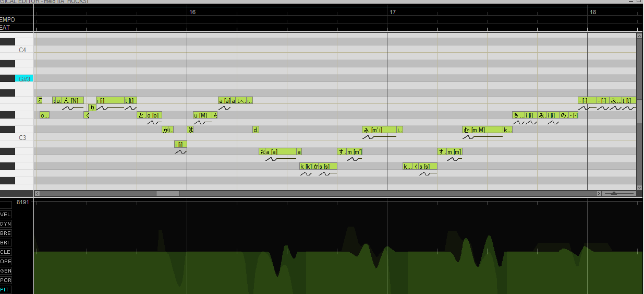Select the BRE breathiness parameter
The width and height of the screenshot is (644, 294).
point(6,233)
